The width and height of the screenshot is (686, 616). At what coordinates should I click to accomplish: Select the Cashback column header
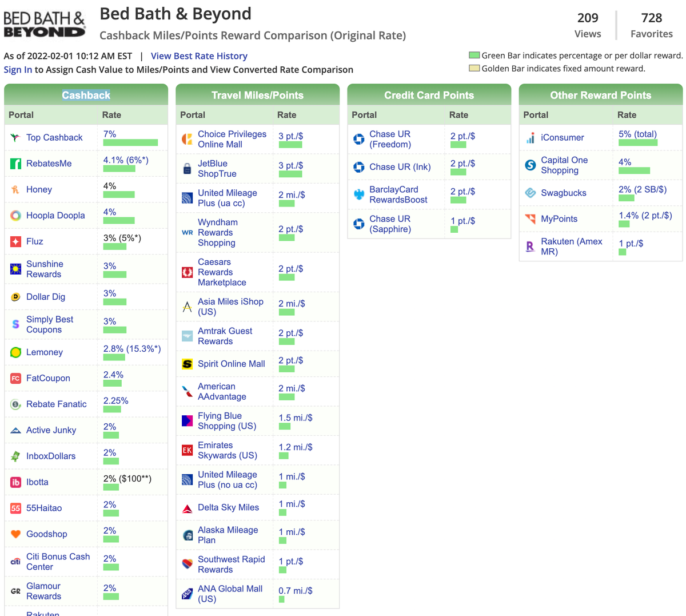point(86,94)
